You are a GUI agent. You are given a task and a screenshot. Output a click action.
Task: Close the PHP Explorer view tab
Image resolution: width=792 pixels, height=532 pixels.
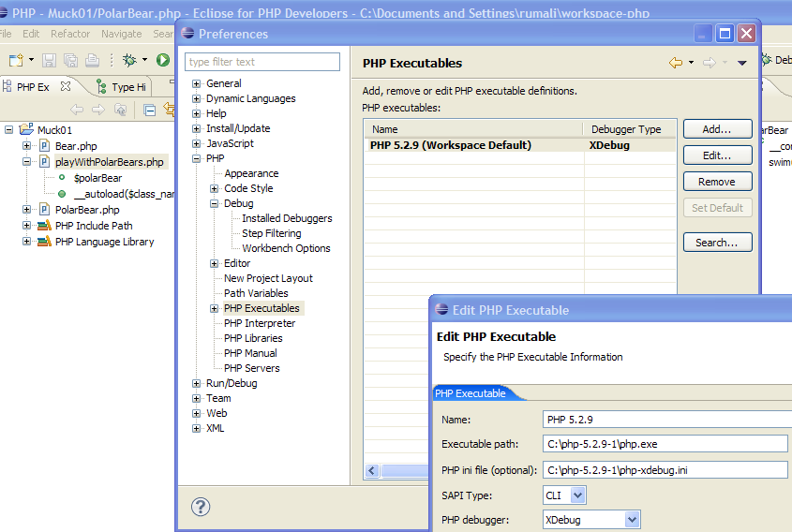(66, 86)
